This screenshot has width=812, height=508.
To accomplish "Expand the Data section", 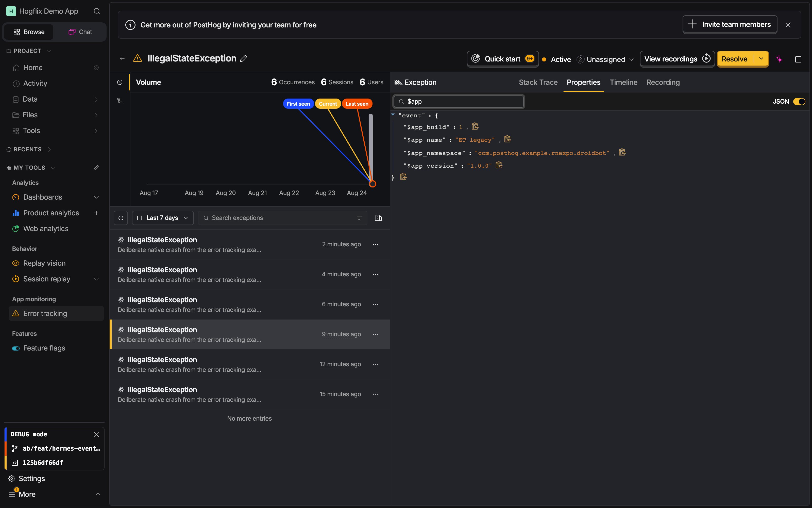I will pyautogui.click(x=56, y=99).
